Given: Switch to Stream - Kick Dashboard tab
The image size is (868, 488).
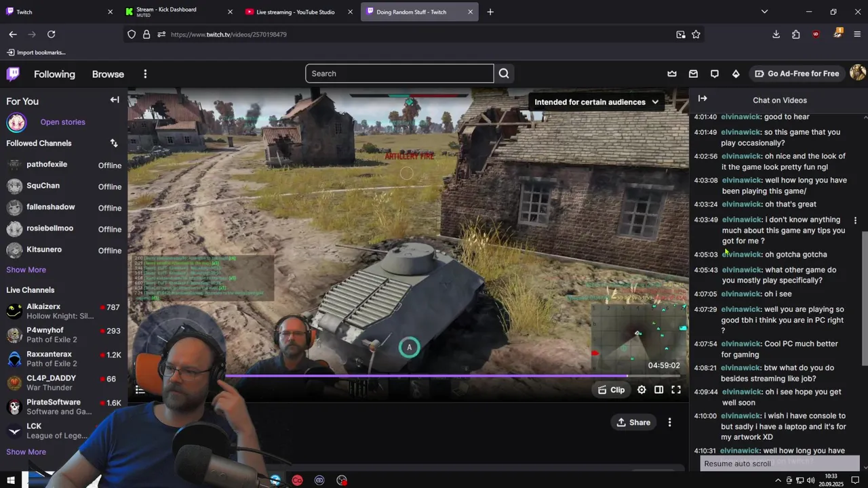Looking at the screenshot, I should (x=179, y=12).
